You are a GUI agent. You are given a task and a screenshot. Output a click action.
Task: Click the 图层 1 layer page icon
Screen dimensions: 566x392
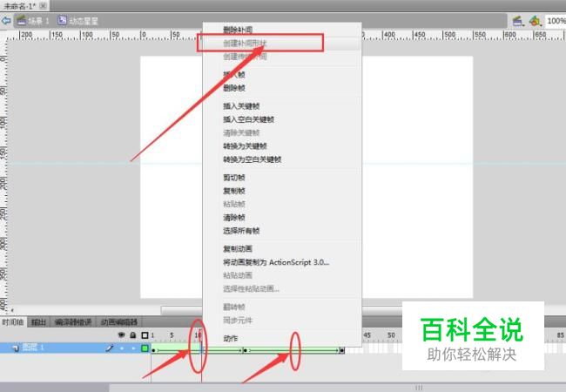point(16,348)
